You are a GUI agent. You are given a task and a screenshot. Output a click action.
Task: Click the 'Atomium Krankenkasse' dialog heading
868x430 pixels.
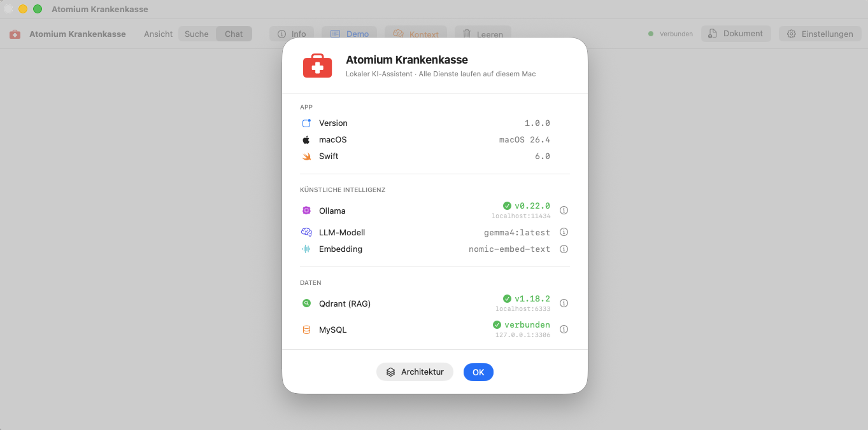click(407, 60)
